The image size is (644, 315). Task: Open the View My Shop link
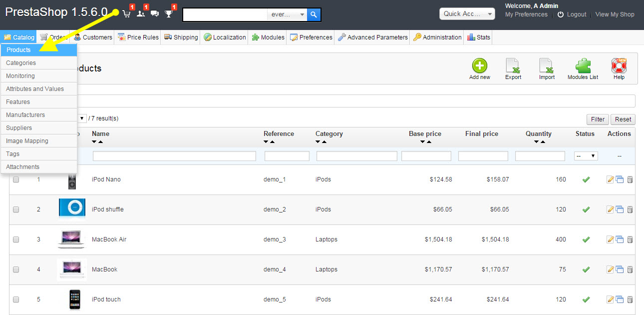615,14
